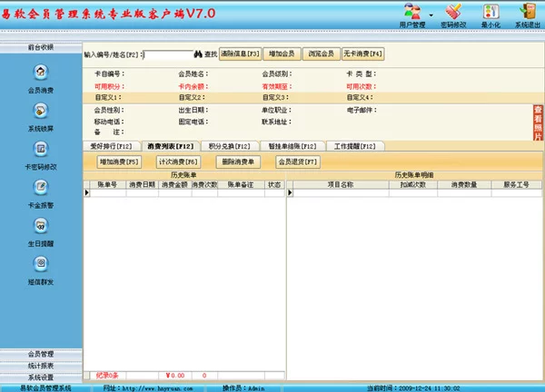545x392 pixels.
Task: Expand 会员管理 sidebar section
Action: pos(41,354)
